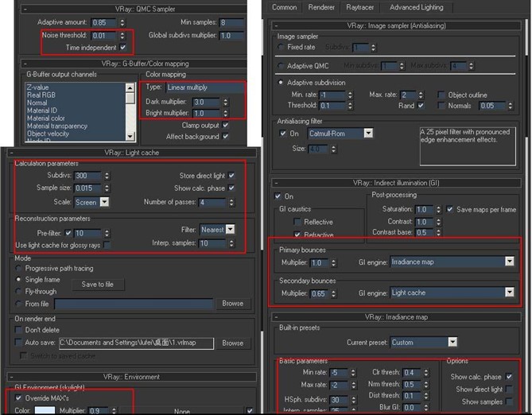532x415 pixels.
Task: Click the Light cache Subdivs field
Action: pos(87,176)
